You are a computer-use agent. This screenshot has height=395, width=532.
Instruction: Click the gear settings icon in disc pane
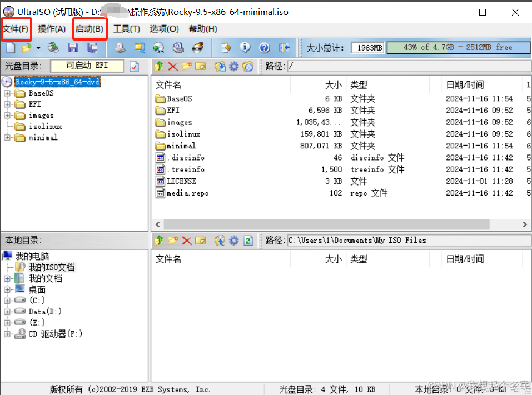click(234, 67)
